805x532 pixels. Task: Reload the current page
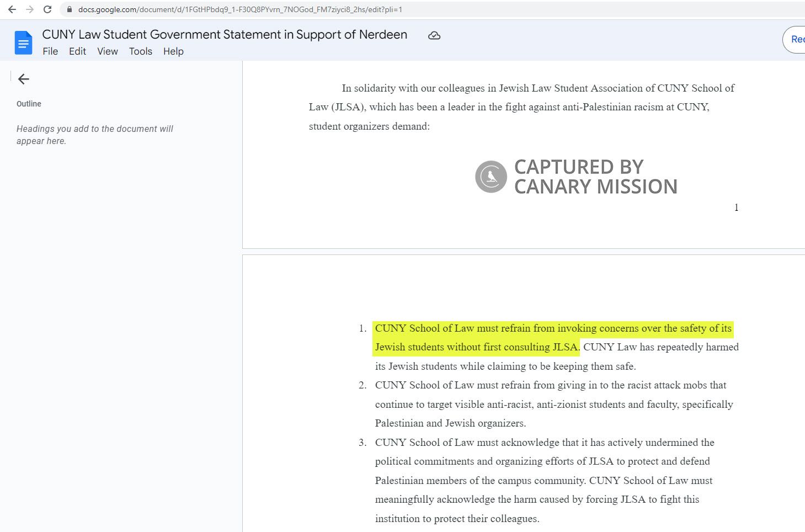pos(47,9)
